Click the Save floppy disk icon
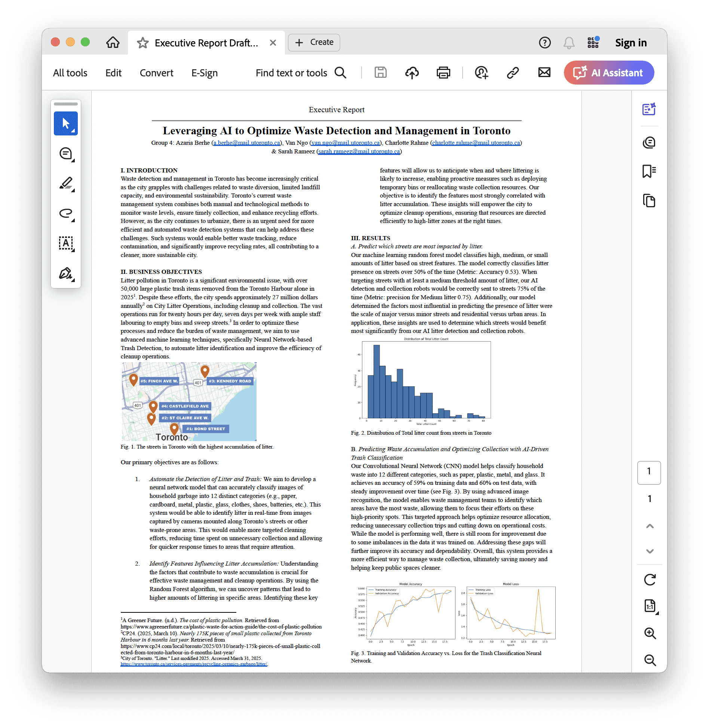The image size is (709, 728). [380, 72]
